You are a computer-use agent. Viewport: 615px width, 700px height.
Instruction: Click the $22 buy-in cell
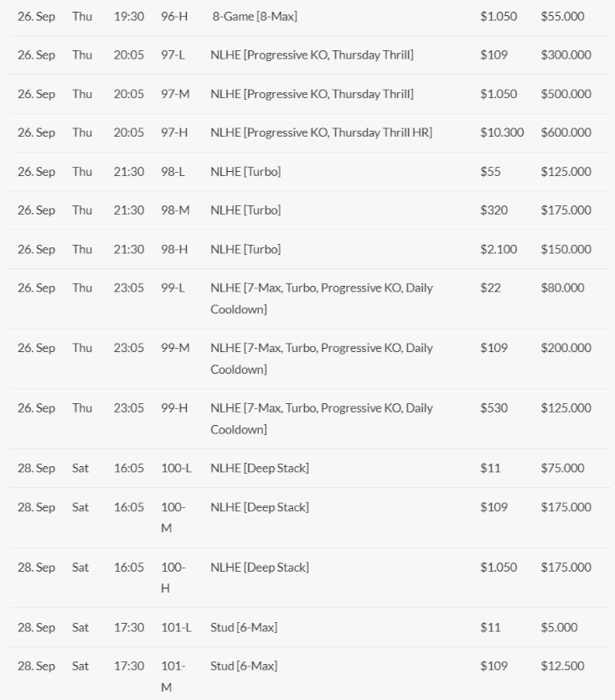[x=490, y=288]
